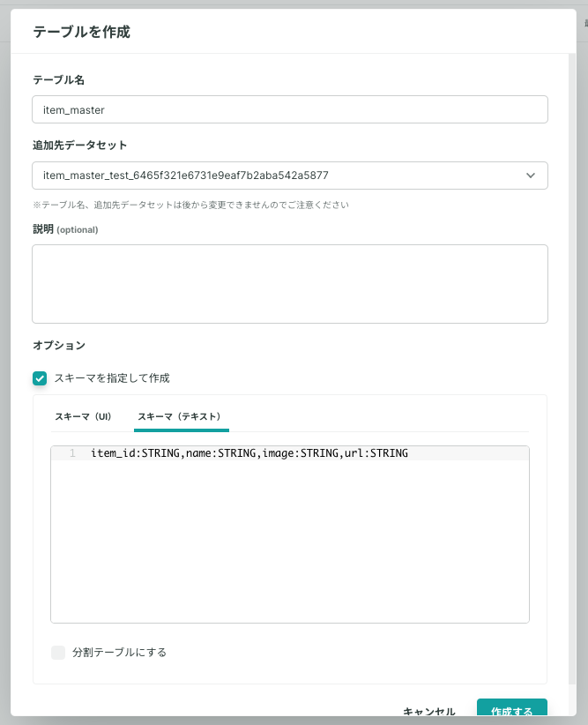Screen dimensions: 588x725
Task: Click the 作成する button
Action: pos(511,708)
